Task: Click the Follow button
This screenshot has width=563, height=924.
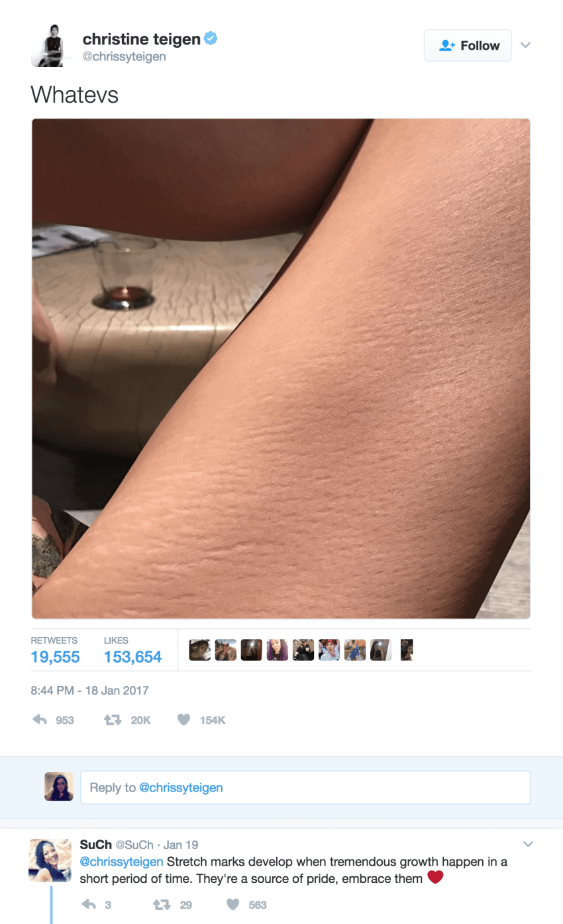Action: click(468, 45)
